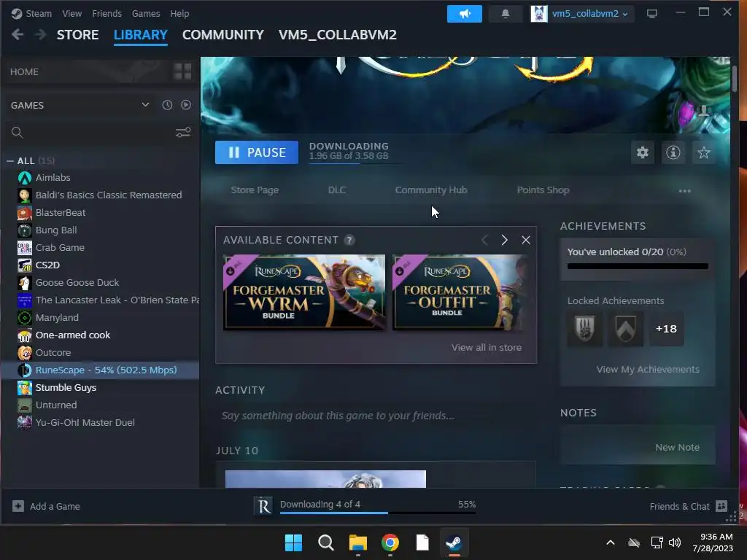The image size is (747, 560).
Task: Toggle ready-to-play filter icon
Action: pos(186,105)
